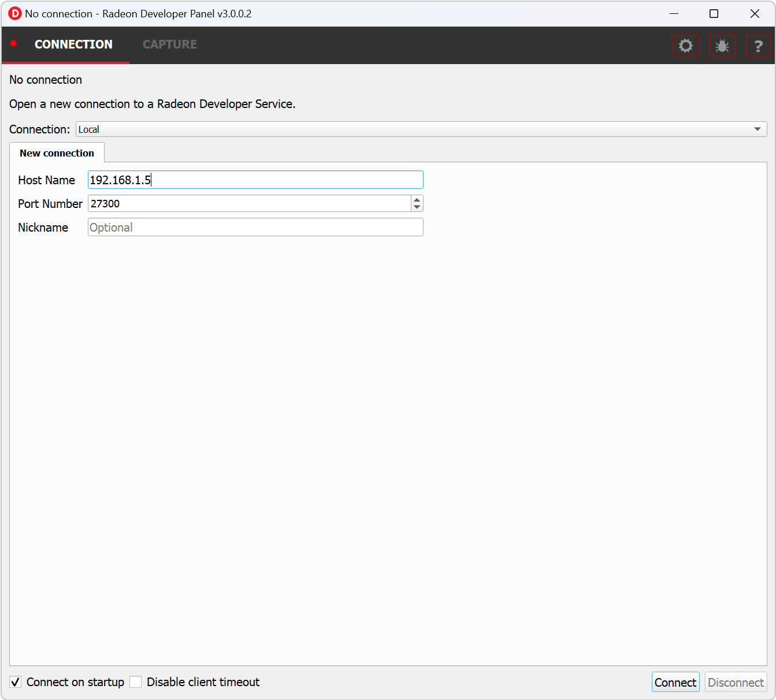Viewport: 776px width, 700px height.
Task: Enable Disable client timeout checkbox
Action: [x=136, y=682]
